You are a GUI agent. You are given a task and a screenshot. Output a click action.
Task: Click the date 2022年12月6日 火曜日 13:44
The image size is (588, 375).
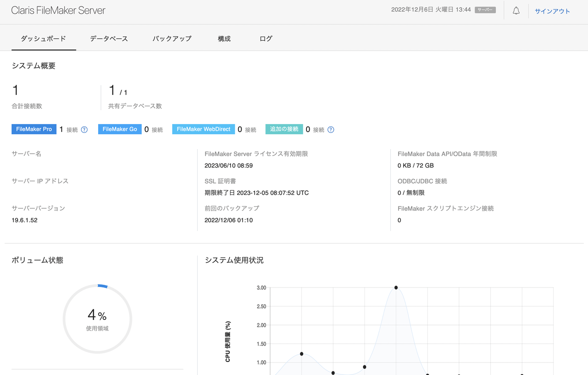(x=431, y=10)
